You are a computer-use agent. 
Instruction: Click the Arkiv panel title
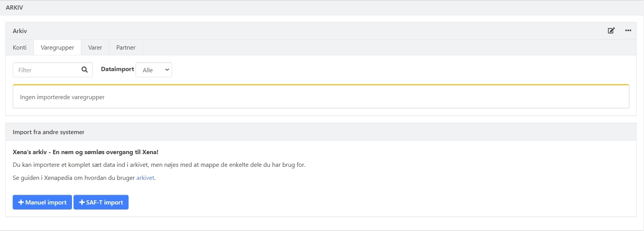(20, 31)
